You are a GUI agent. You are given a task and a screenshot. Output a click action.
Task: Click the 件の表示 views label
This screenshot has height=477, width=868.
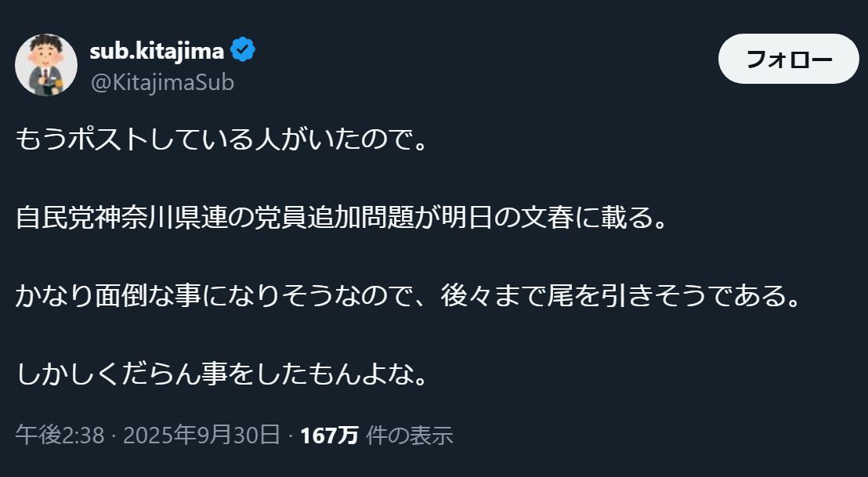(410, 435)
